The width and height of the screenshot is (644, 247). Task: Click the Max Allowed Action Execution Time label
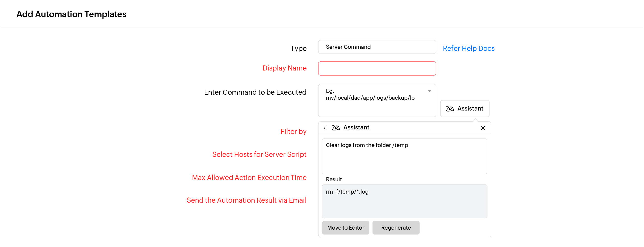[249, 178]
